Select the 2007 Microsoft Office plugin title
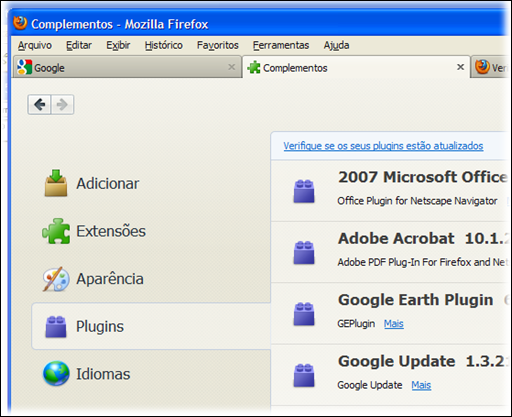 pos(422,177)
